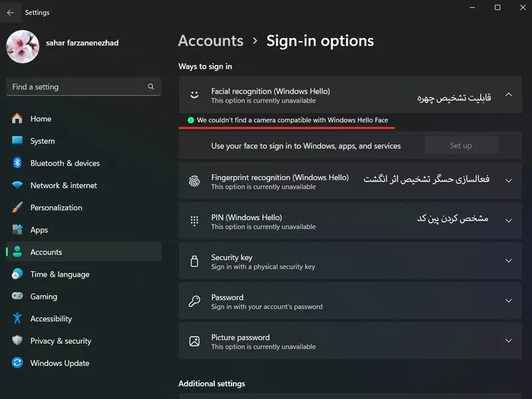Click the 'Ways to sign in' heading

[205, 66]
